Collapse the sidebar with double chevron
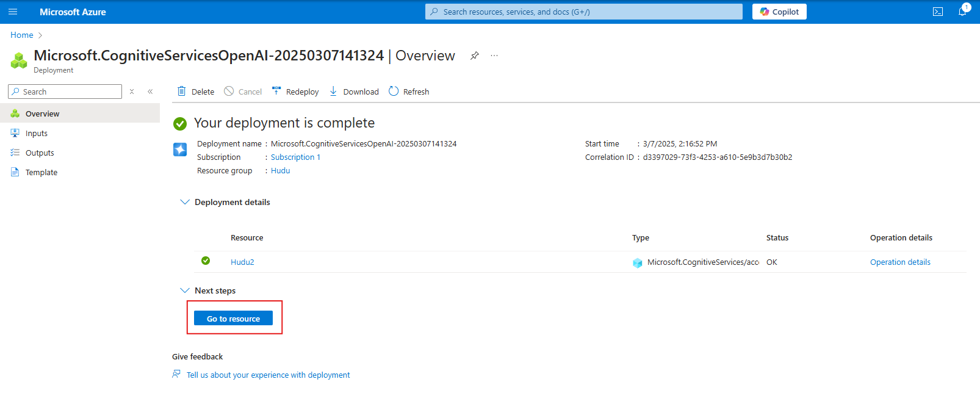This screenshot has height=393, width=980. pyautogui.click(x=150, y=92)
